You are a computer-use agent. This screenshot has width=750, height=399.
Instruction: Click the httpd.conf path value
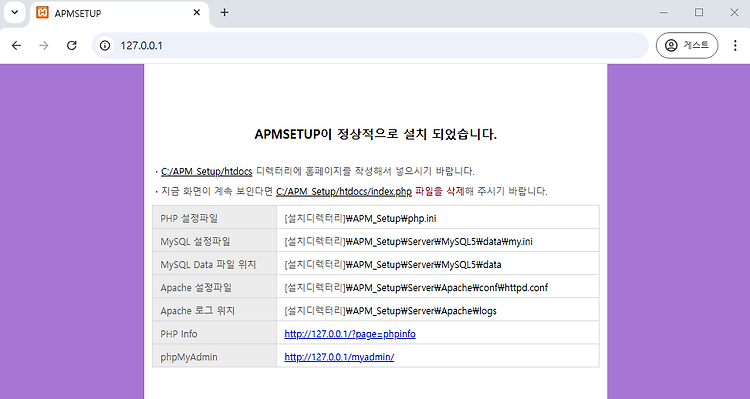[416, 288]
